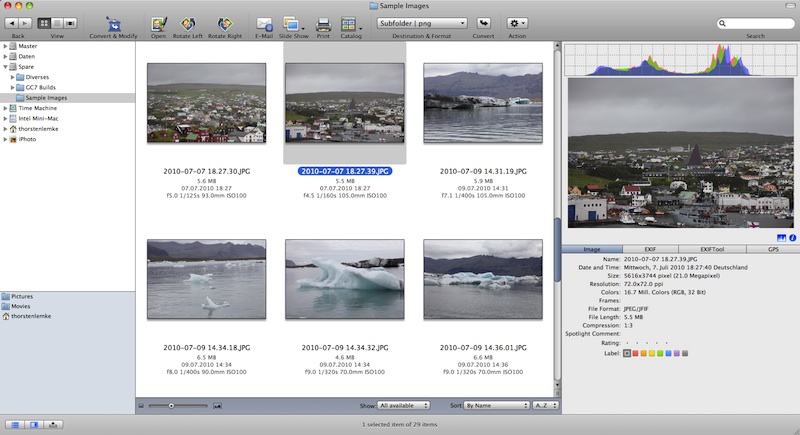
Task: Select the red label color swatch
Action: 636,353
